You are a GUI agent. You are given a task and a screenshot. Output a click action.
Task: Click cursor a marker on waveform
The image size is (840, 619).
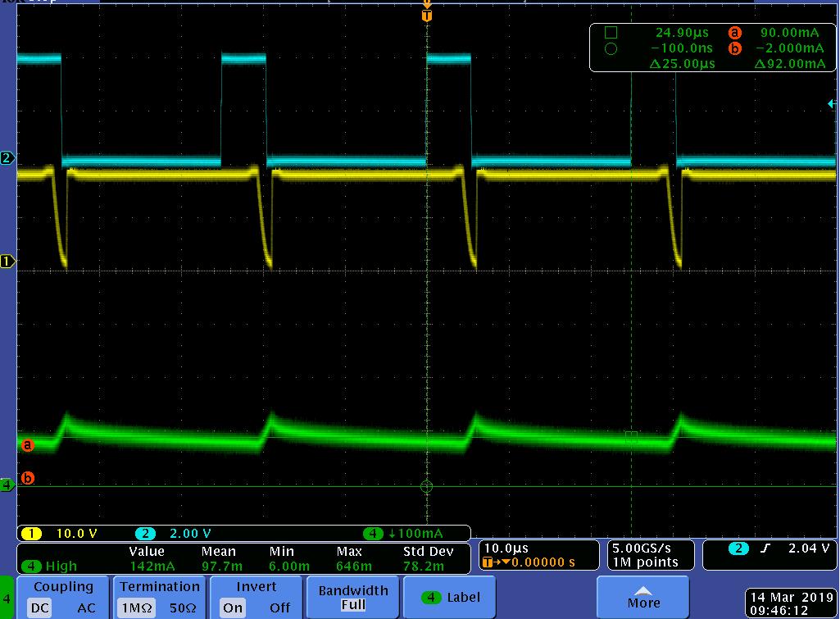27,445
